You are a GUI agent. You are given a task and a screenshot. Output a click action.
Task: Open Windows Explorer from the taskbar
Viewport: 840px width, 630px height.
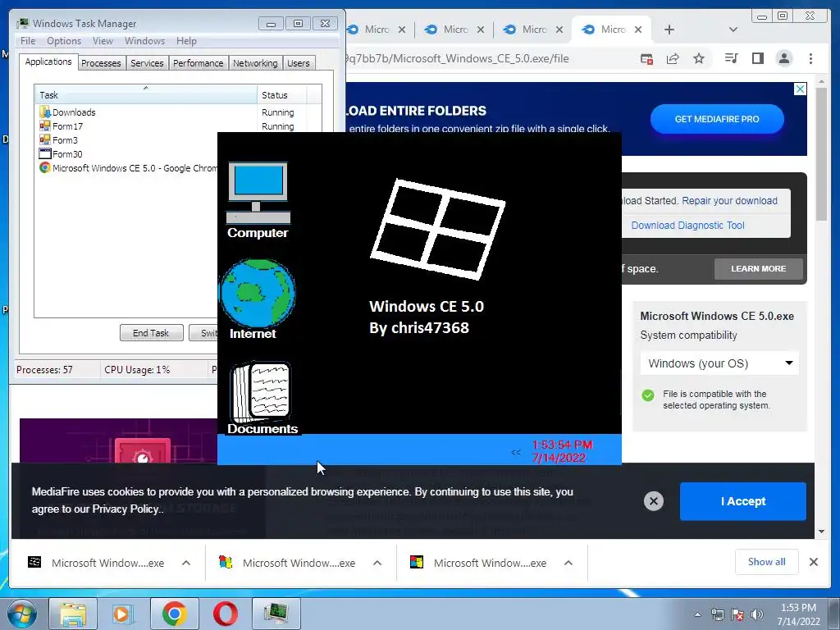[73, 614]
